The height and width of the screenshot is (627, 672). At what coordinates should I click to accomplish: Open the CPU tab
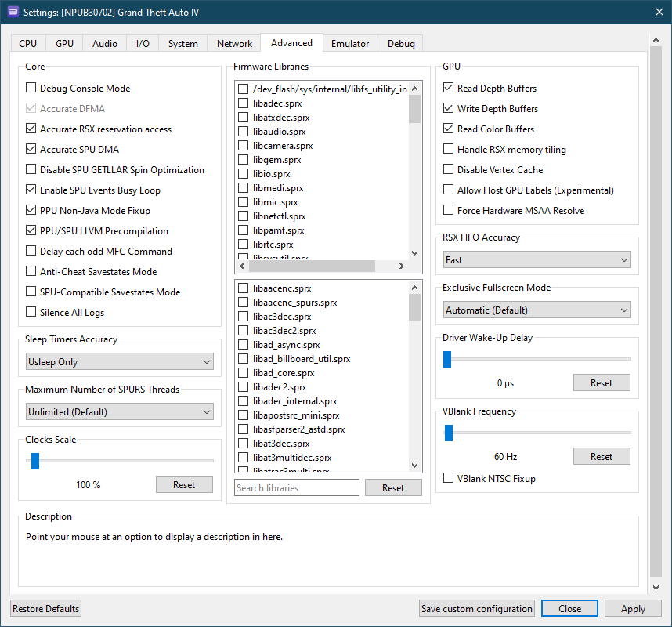[x=28, y=44]
